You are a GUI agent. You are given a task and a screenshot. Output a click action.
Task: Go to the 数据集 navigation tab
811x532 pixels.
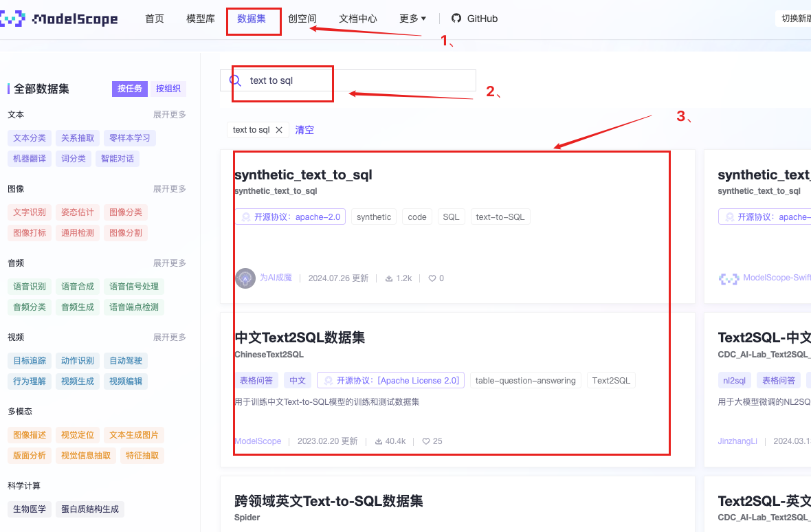(252, 19)
